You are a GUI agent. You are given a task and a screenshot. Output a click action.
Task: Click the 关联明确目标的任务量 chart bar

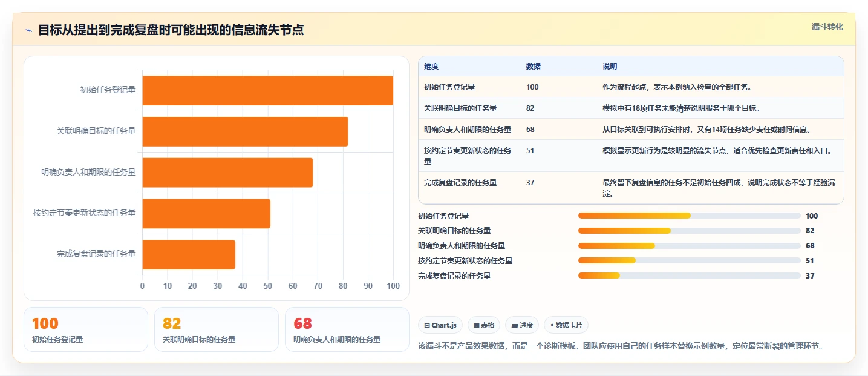click(x=245, y=131)
